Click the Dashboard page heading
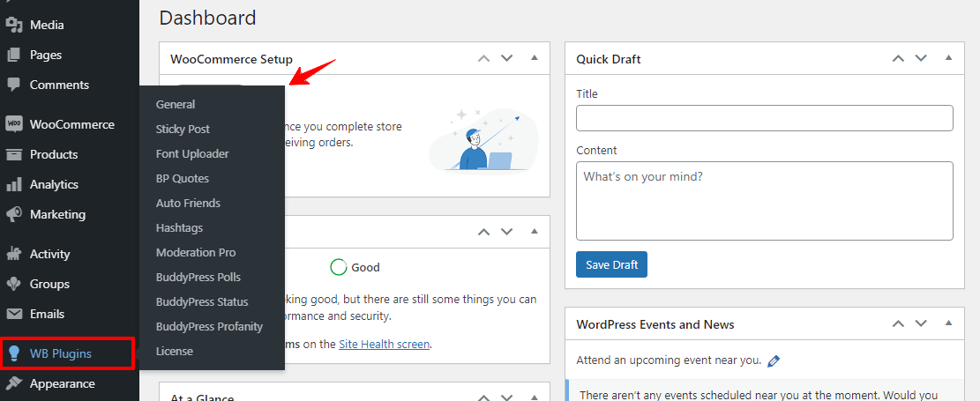The image size is (980, 401). (208, 18)
